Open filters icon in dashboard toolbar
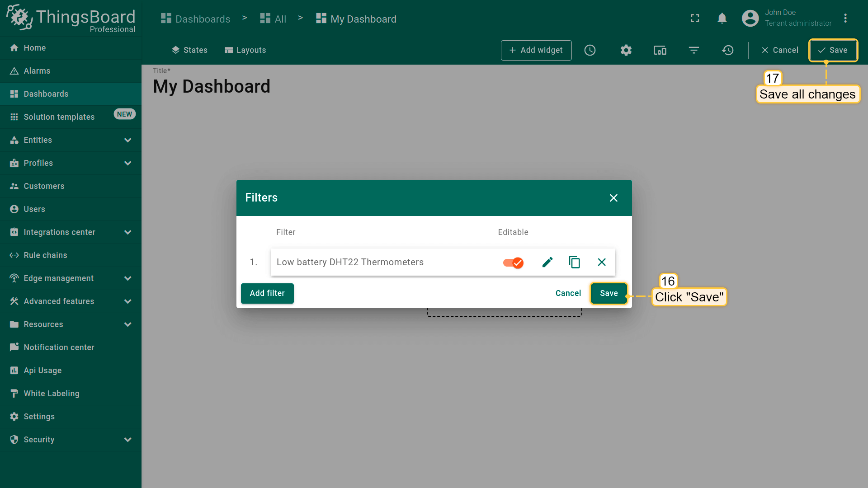The image size is (868, 488). (x=694, y=50)
